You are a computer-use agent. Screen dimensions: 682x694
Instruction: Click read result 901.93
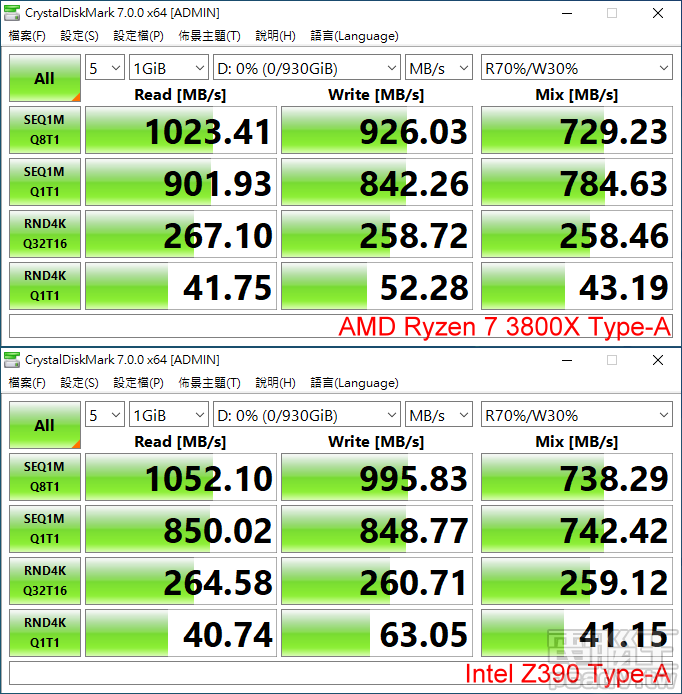181,182
